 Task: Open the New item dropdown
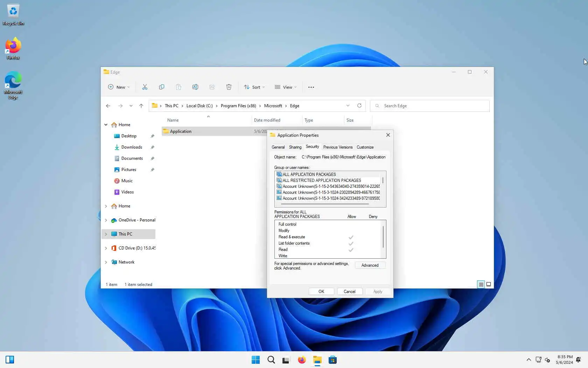coord(119,87)
